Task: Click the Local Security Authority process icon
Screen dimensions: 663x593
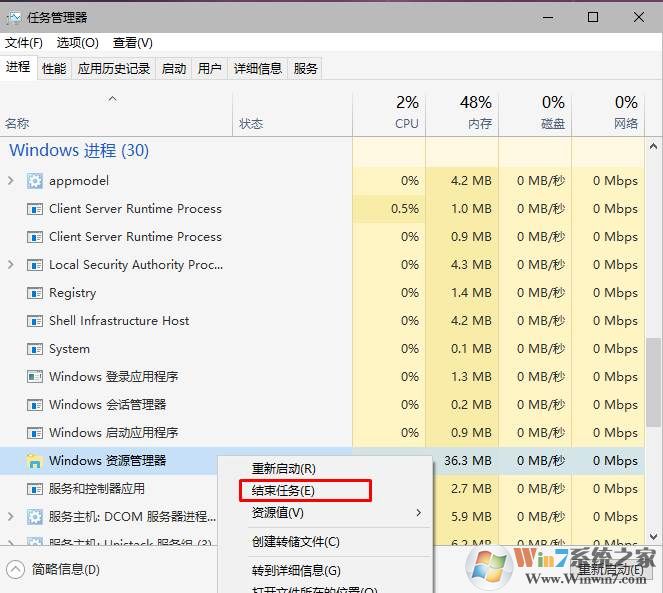Action: click(x=35, y=265)
